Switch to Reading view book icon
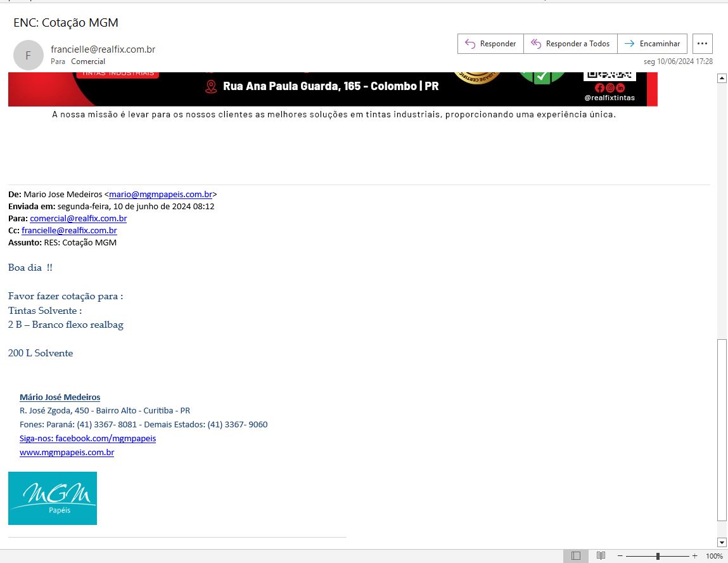The width and height of the screenshot is (728, 563). click(601, 556)
